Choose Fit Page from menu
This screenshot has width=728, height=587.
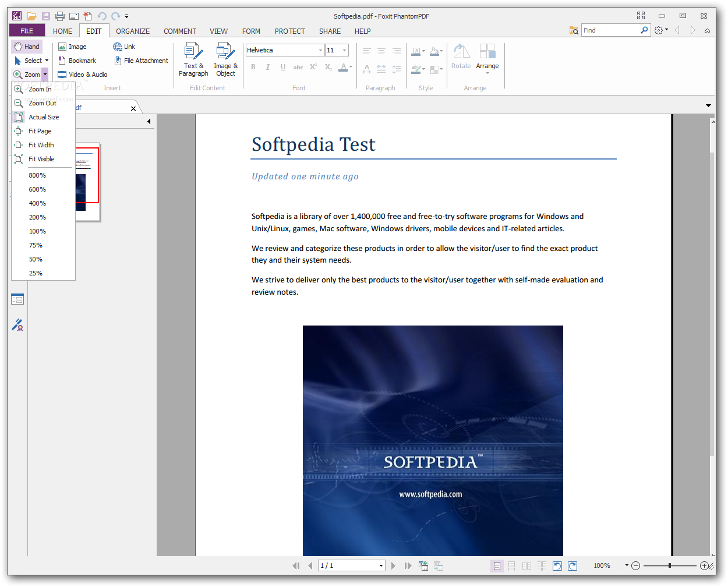coord(43,131)
